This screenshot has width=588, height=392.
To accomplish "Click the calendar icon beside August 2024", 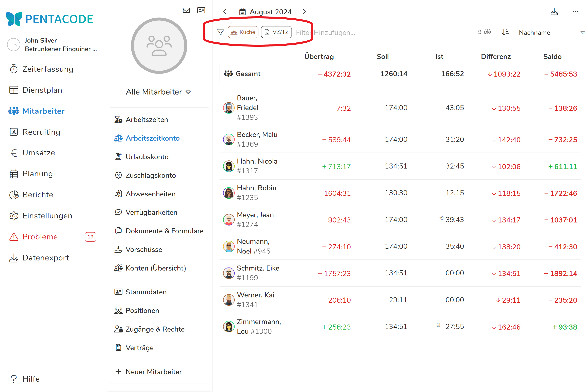I will (x=242, y=12).
